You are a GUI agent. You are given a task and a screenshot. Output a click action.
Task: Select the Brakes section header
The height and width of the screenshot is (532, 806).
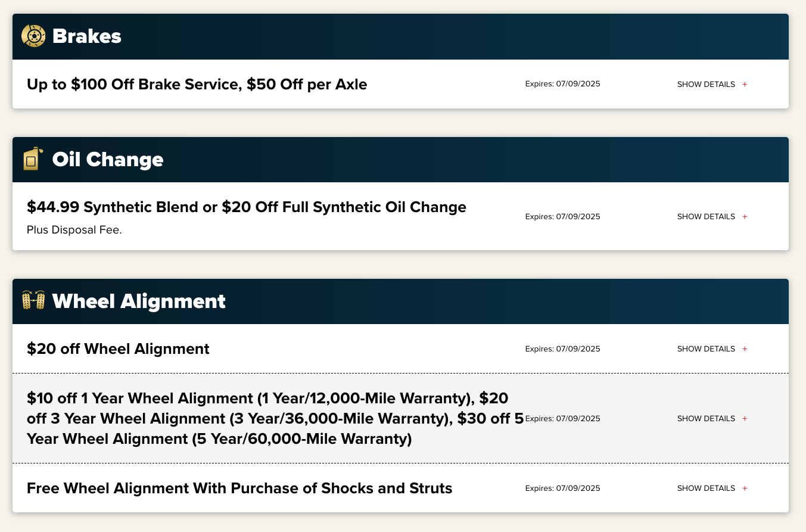coord(87,36)
